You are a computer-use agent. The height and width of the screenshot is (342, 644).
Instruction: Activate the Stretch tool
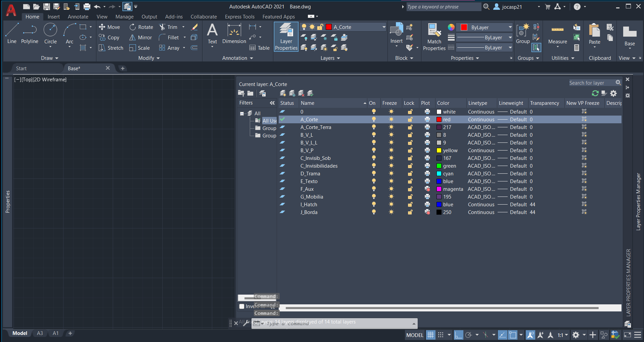point(111,48)
